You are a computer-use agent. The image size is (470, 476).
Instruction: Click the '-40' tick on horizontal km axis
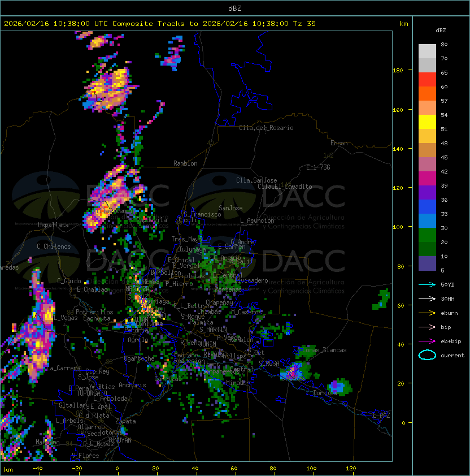[x=37, y=469]
